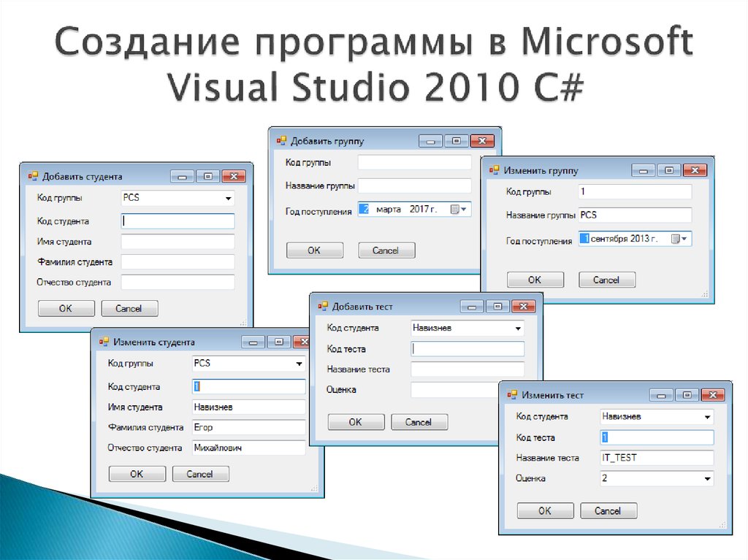Open calendar icon in Изменить группу date picker
748x560 pixels.
point(679,239)
